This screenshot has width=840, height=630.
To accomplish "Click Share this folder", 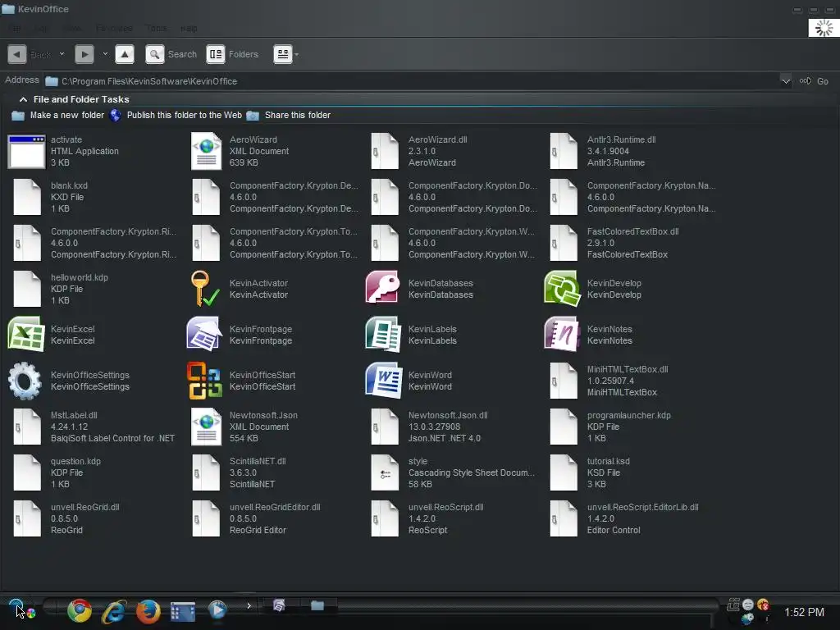I will click(x=289, y=115).
